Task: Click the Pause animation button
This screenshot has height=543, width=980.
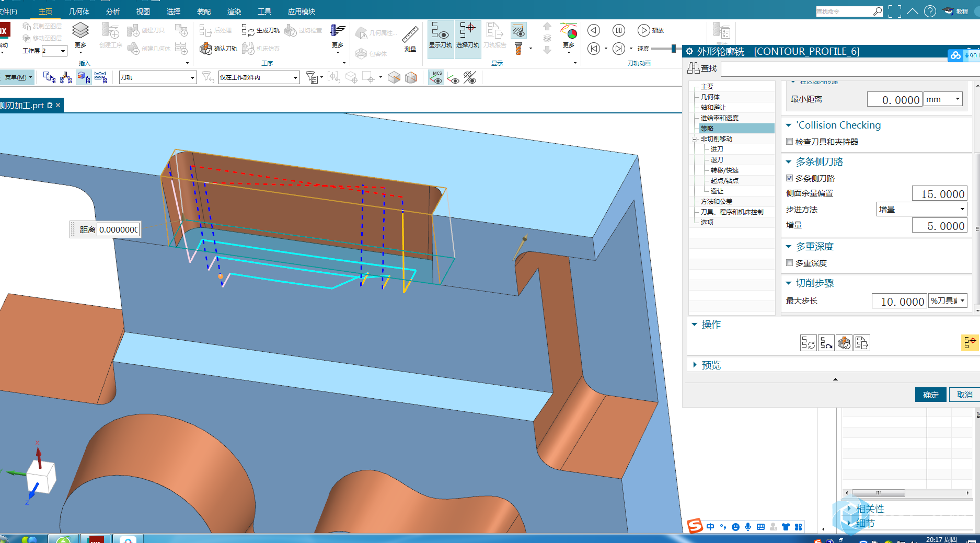Action: (619, 30)
